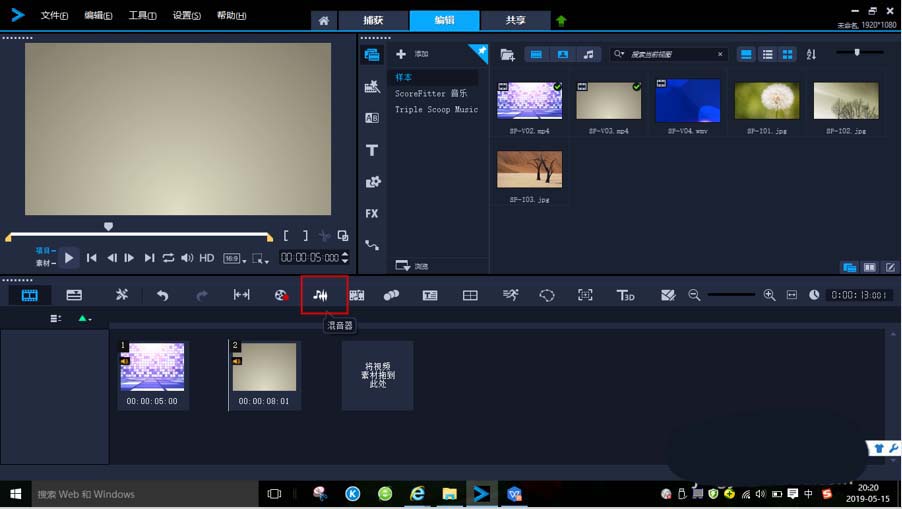This screenshot has height=509, width=902.
Task: Redo the last undone action
Action: (x=202, y=295)
